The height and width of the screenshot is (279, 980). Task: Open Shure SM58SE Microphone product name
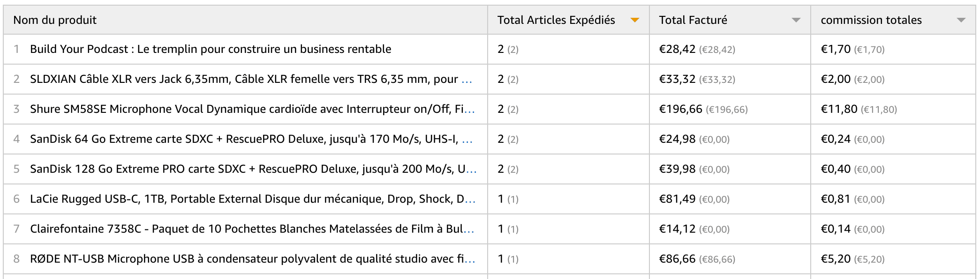(x=247, y=109)
